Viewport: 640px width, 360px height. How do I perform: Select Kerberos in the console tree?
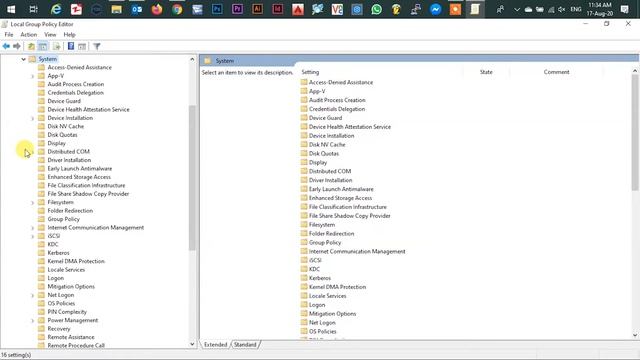58,253
